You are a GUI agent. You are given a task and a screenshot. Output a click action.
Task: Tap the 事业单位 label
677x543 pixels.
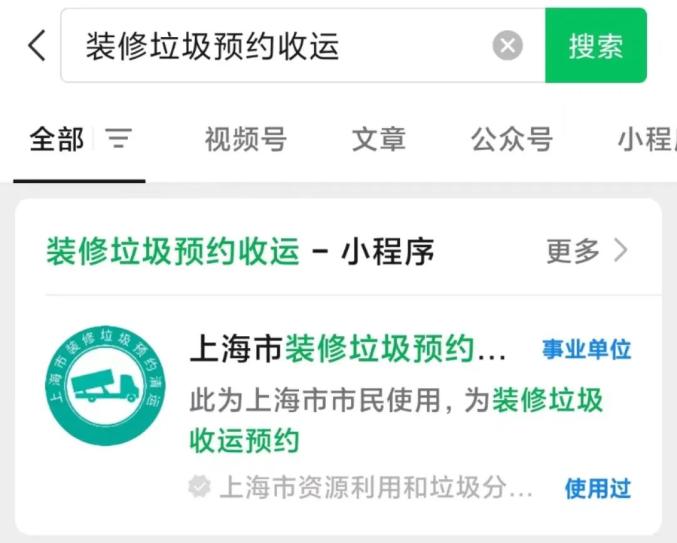point(587,349)
